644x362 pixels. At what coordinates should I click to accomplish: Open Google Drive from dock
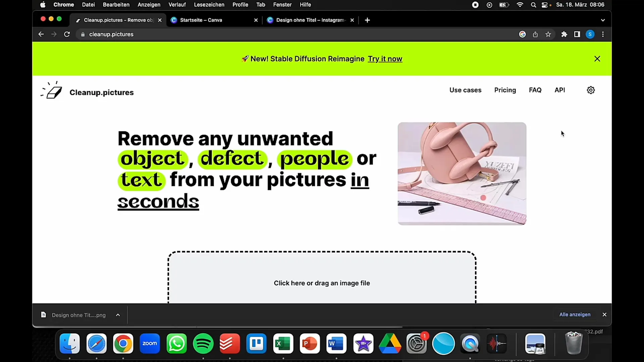tap(390, 344)
